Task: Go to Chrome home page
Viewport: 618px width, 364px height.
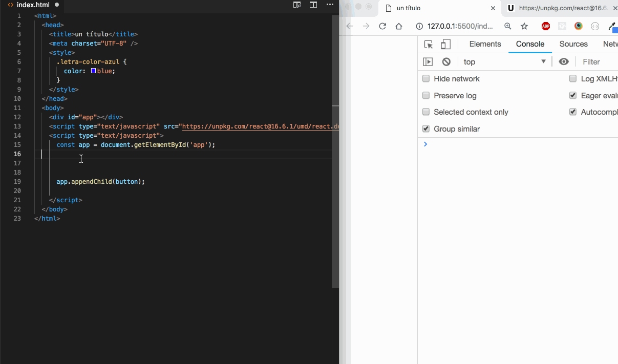Action: click(x=399, y=26)
